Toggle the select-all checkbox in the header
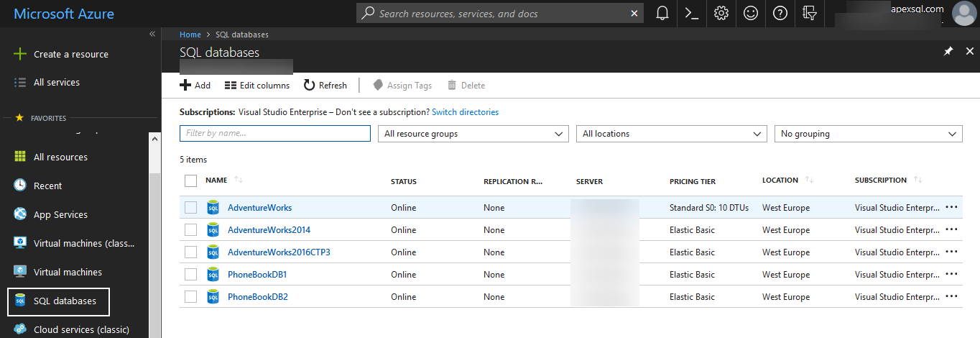 pos(190,181)
